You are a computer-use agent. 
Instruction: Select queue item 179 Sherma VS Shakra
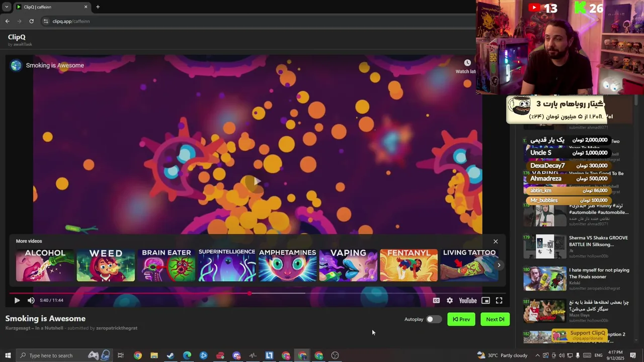[577, 246]
